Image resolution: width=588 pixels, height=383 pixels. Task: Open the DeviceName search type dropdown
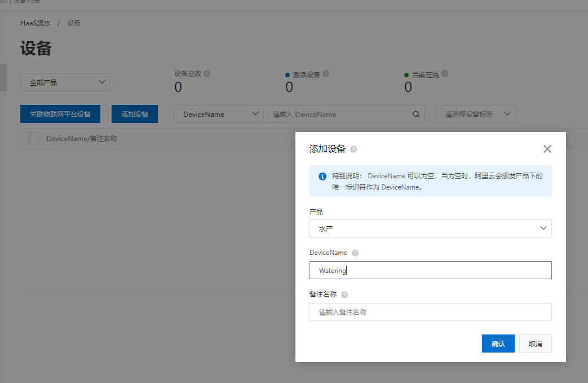pyautogui.click(x=219, y=114)
